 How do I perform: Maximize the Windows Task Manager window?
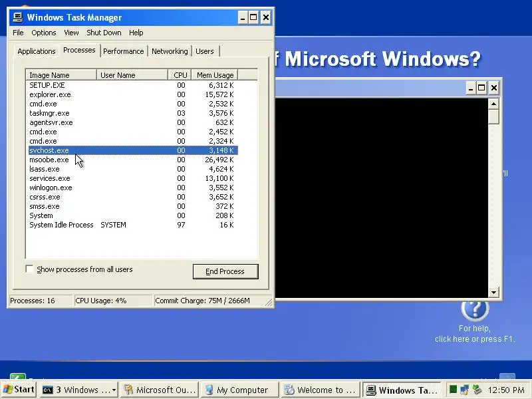tap(253, 17)
